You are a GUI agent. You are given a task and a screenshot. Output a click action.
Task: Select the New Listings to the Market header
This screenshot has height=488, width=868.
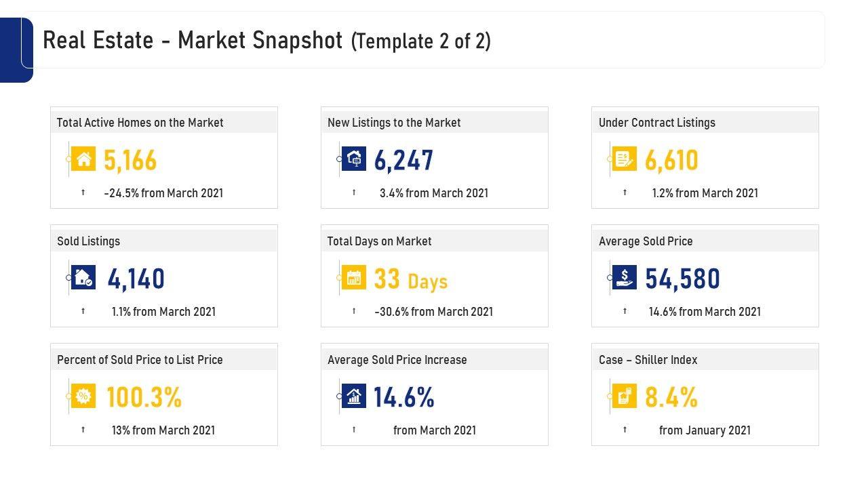point(394,123)
